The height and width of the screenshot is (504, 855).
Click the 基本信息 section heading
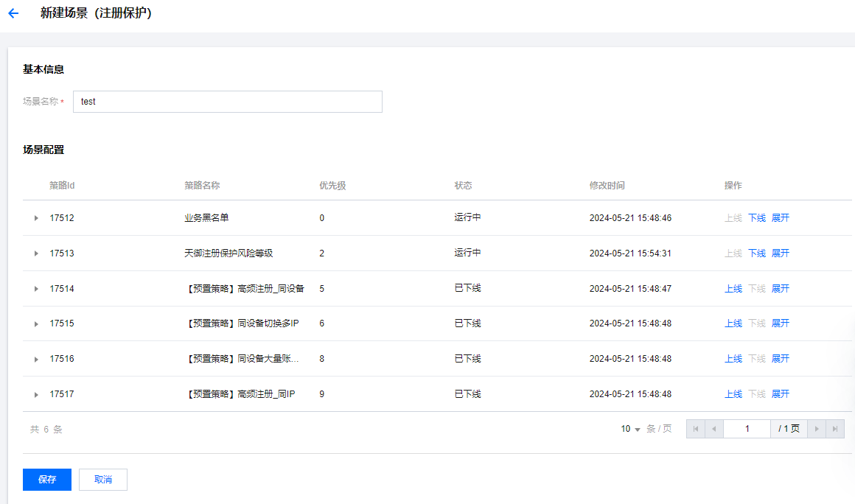pyautogui.click(x=43, y=69)
